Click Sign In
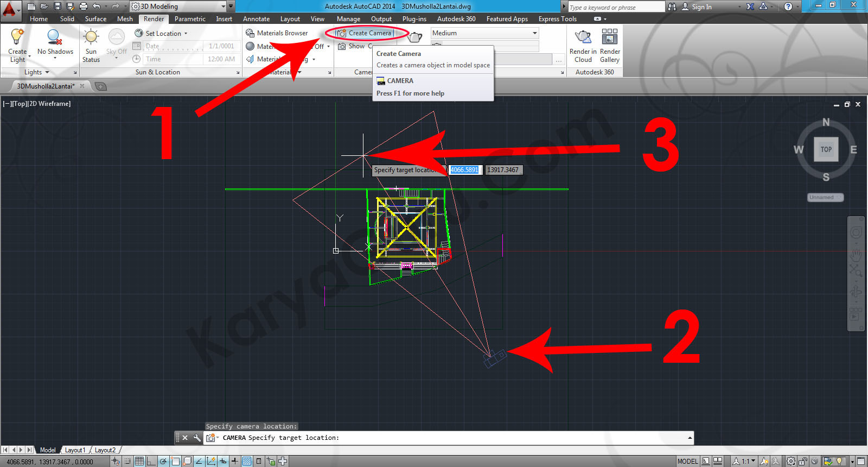The width and height of the screenshot is (868, 467). (x=701, y=7)
